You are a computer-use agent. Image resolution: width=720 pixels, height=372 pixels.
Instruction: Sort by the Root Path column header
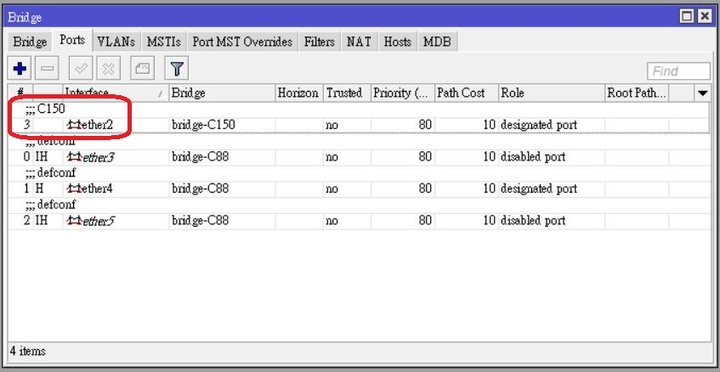636,93
